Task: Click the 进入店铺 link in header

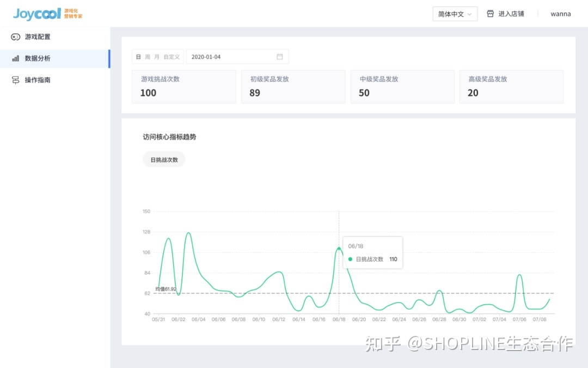Action: click(511, 14)
